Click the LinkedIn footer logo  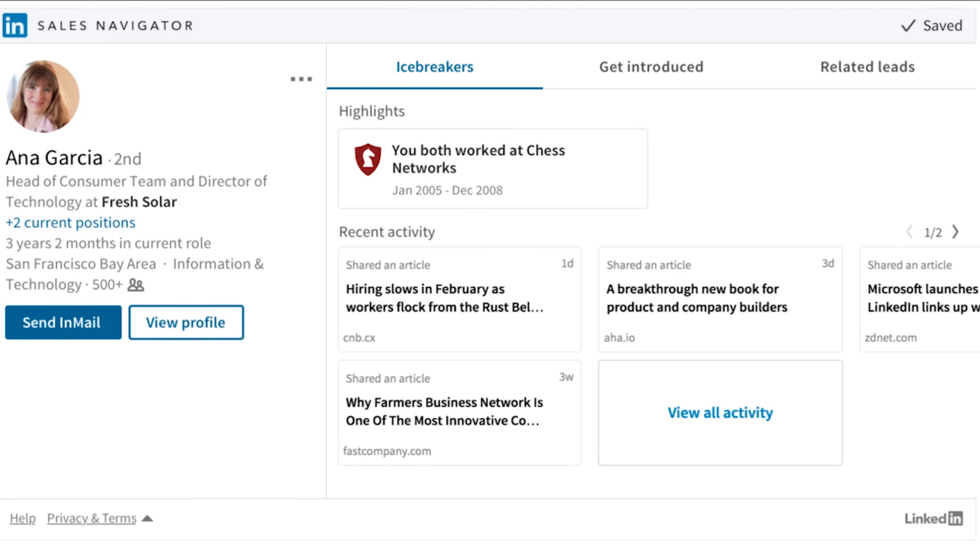point(933,518)
